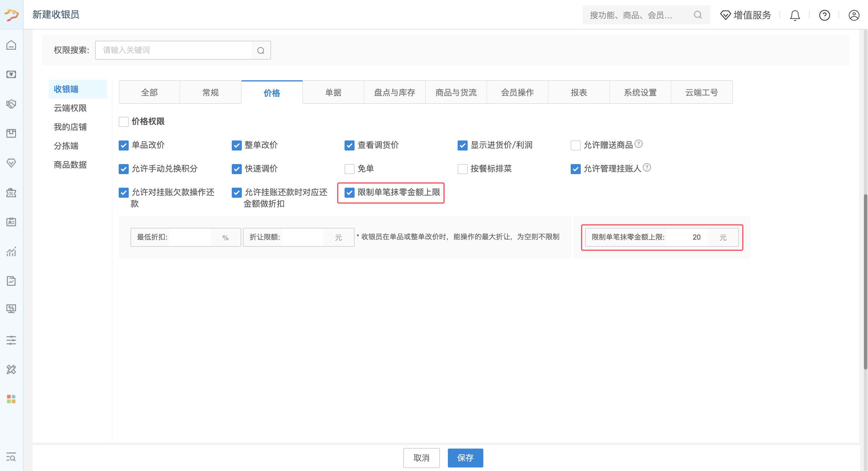868x471 pixels.
Task: Switch to the 全部 tab
Action: [149, 92]
